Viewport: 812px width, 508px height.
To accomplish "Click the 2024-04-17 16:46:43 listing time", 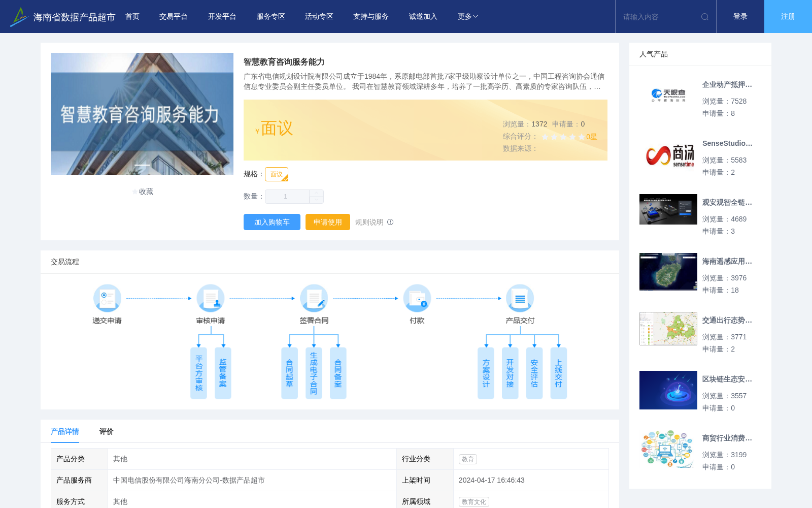I will coord(492,480).
